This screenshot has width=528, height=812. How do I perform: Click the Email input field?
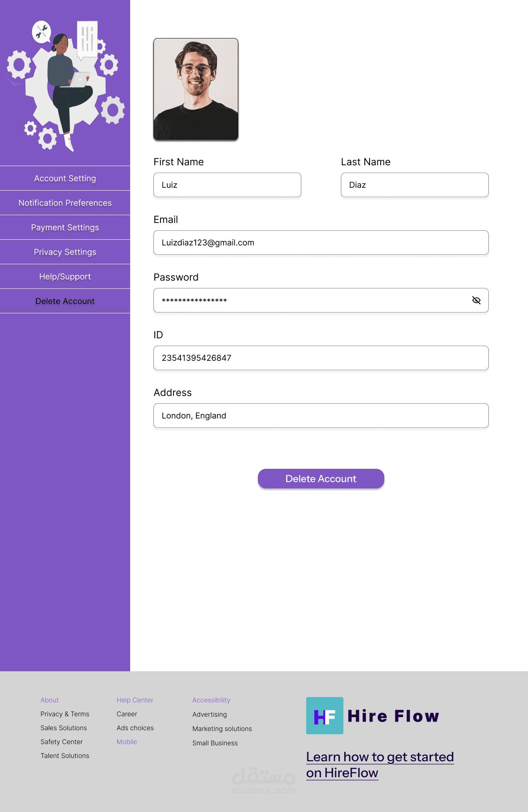coord(321,243)
